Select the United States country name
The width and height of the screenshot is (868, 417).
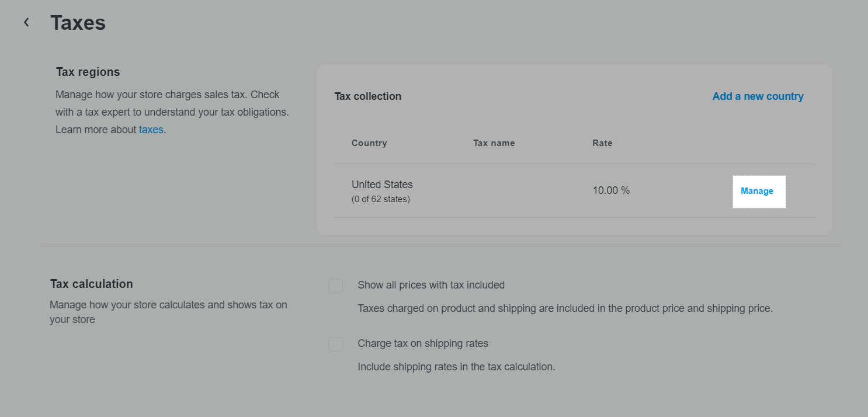click(x=382, y=185)
